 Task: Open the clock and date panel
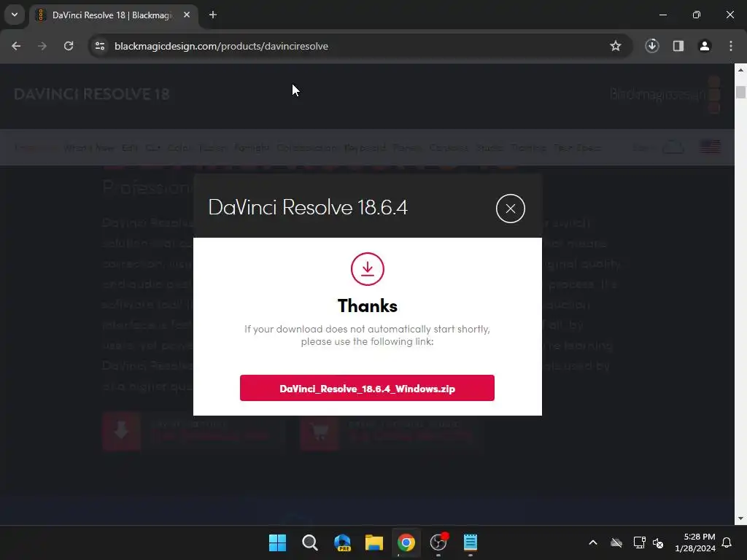pyautogui.click(x=695, y=542)
